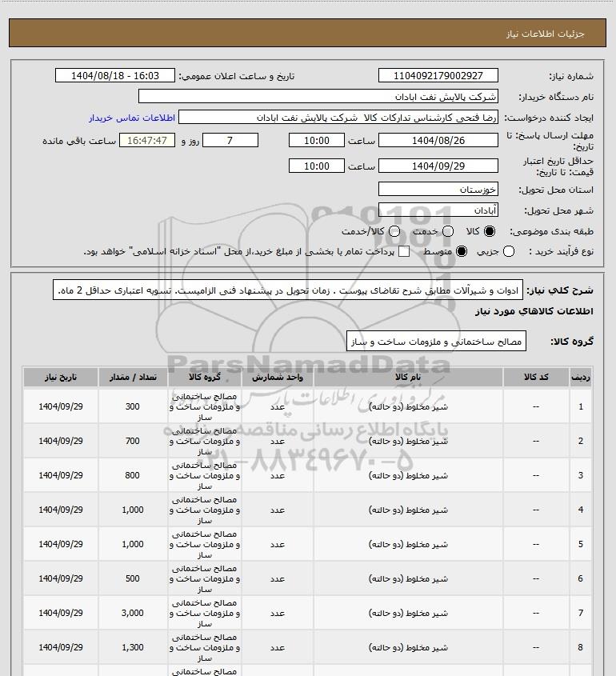Click the گروه کالا building materials field
The width and height of the screenshot is (616, 676).
click(436, 342)
